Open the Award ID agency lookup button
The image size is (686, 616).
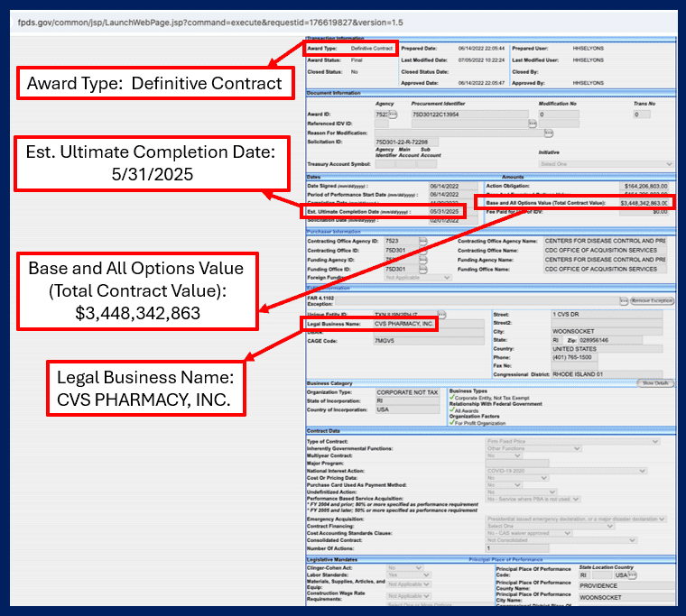pyautogui.click(x=393, y=115)
